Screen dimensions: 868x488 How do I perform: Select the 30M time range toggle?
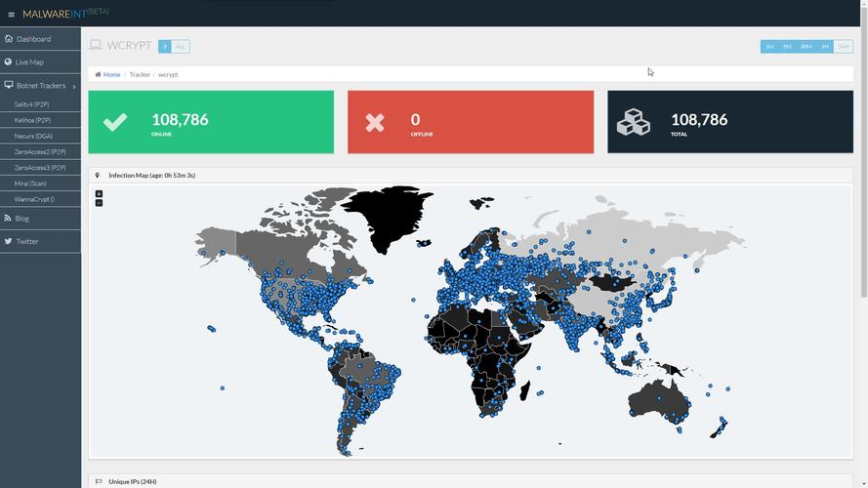point(806,46)
